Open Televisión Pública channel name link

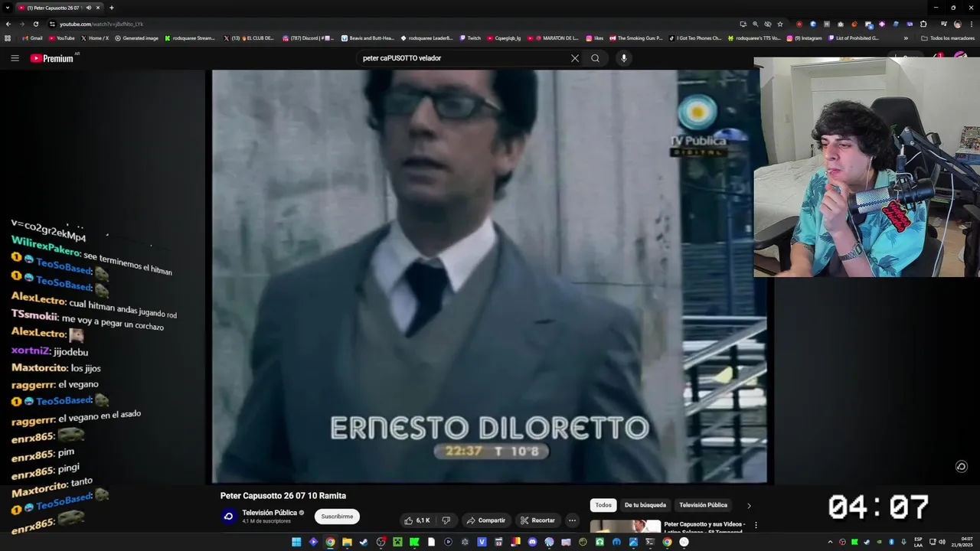click(x=269, y=513)
